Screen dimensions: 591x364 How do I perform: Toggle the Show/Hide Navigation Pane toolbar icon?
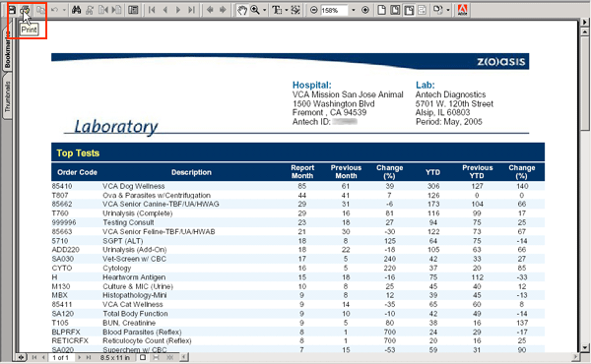coord(133,10)
